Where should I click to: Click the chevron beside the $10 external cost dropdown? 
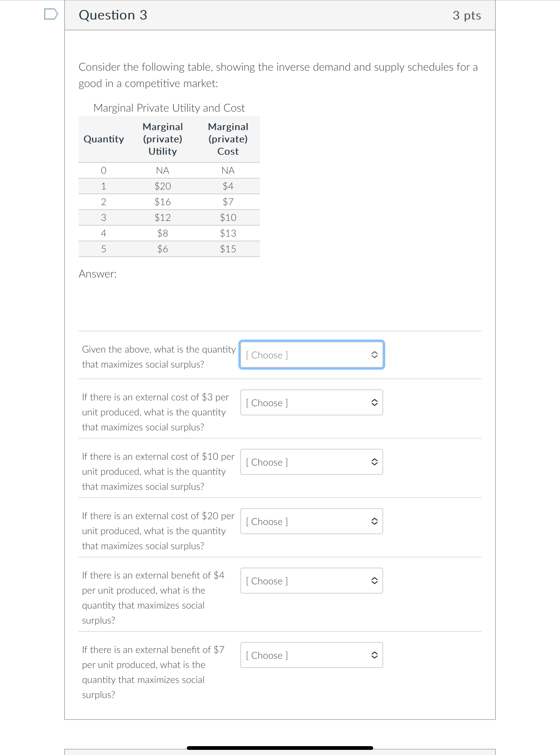(x=375, y=462)
